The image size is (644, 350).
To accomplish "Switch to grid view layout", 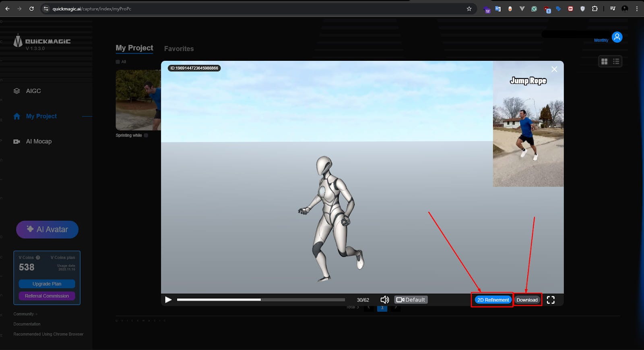I will [604, 62].
